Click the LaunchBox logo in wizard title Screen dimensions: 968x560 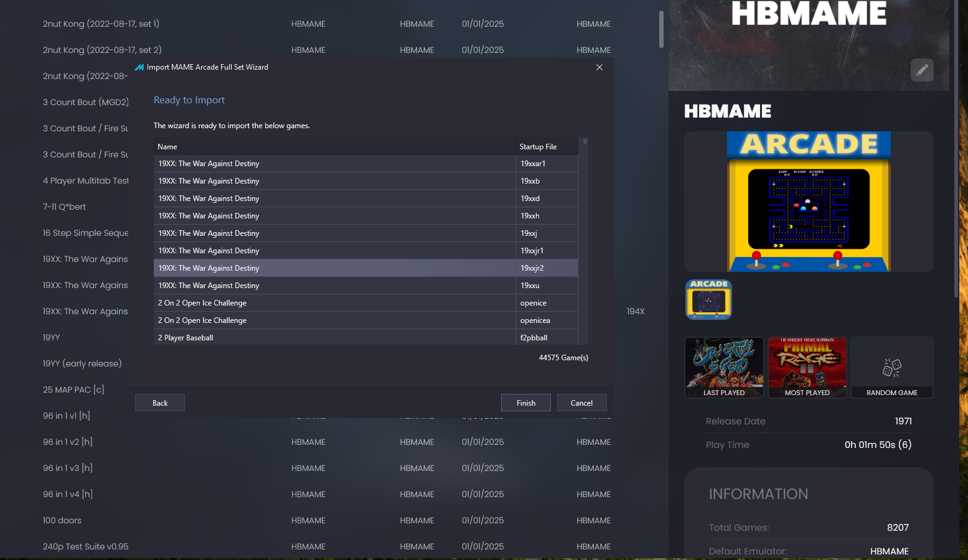tap(139, 67)
